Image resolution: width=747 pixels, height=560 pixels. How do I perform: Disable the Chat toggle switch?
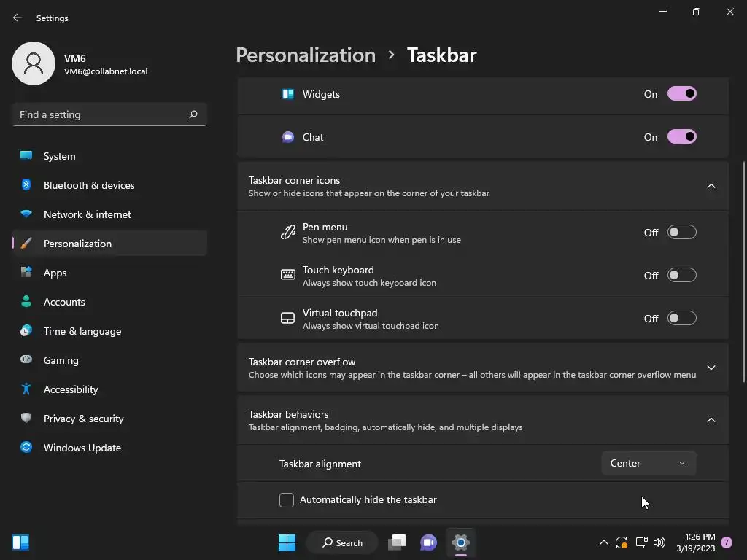pyautogui.click(x=682, y=136)
